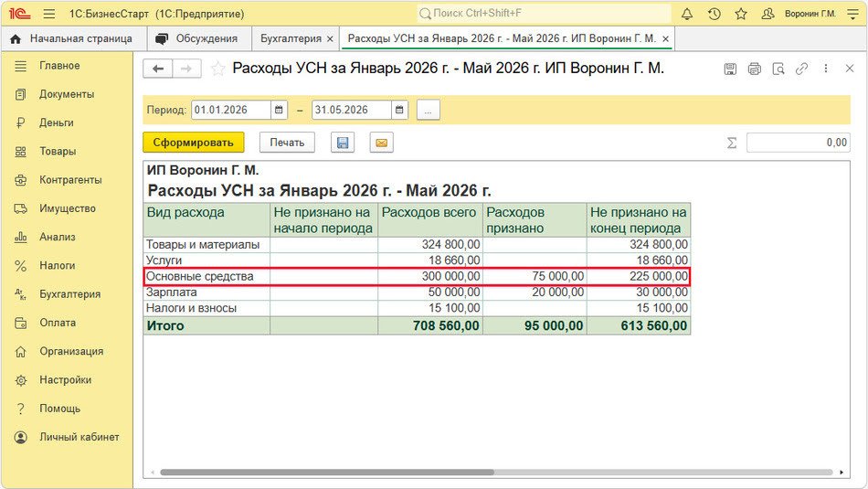This screenshot has height=489, width=868.
Task: Click the total 613 560,00 cell
Action: 639,325
